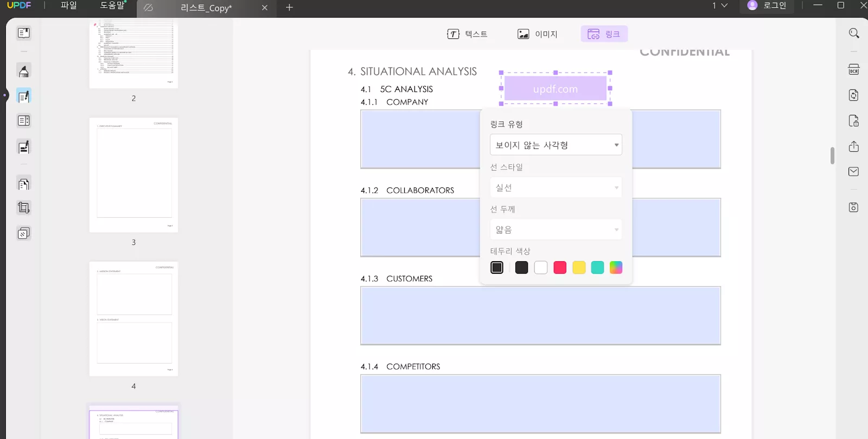The width and height of the screenshot is (868, 439).
Task: Click the Share file icon
Action: click(854, 146)
